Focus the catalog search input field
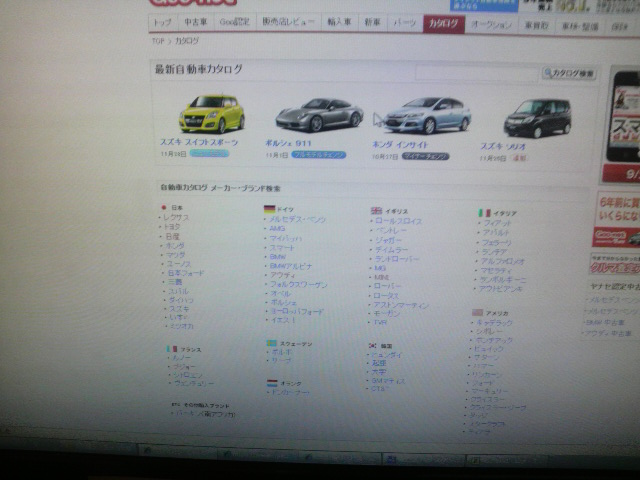 tap(477, 73)
